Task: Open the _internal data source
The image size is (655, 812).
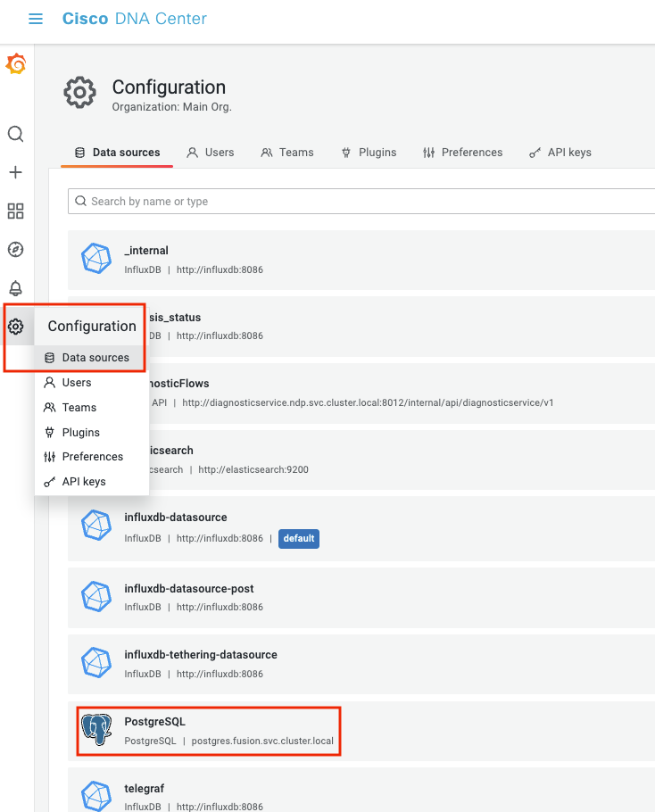Action: click(x=361, y=260)
